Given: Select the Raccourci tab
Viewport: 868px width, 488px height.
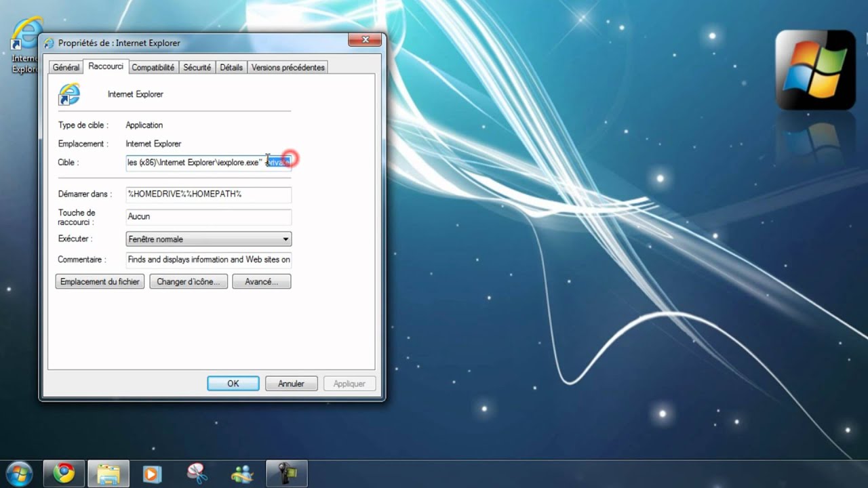Looking at the screenshot, I should [x=106, y=66].
